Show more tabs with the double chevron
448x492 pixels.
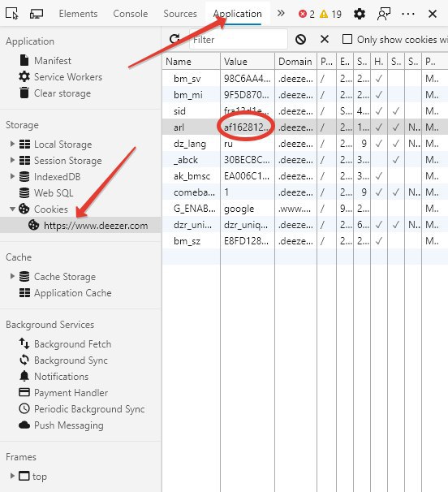[281, 13]
